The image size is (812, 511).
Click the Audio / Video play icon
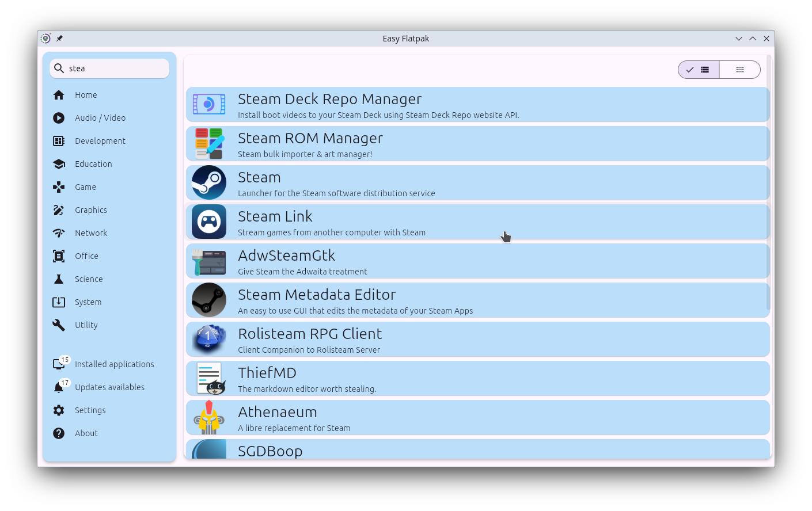point(59,118)
